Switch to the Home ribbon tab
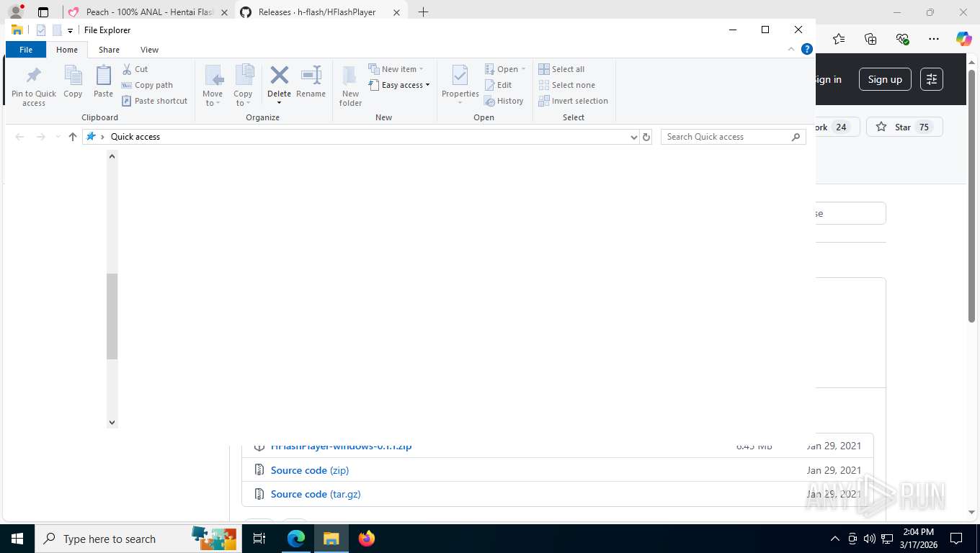This screenshot has width=980, height=553. pyautogui.click(x=67, y=50)
